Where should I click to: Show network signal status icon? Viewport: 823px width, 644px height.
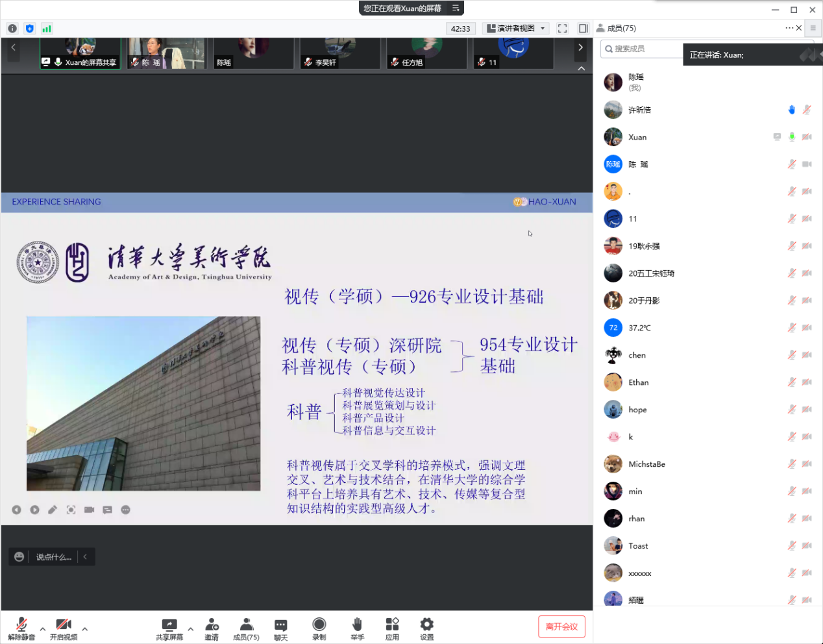(47, 29)
